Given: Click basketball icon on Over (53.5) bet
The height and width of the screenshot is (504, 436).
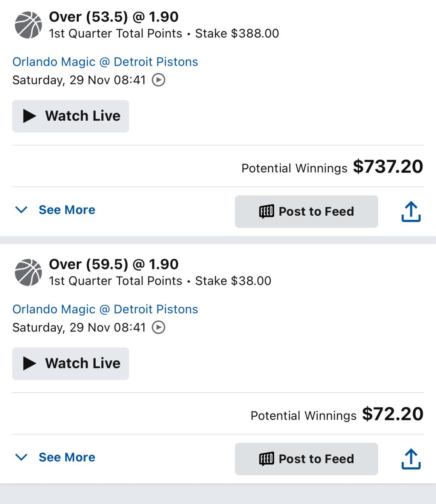Looking at the screenshot, I should point(28,25).
